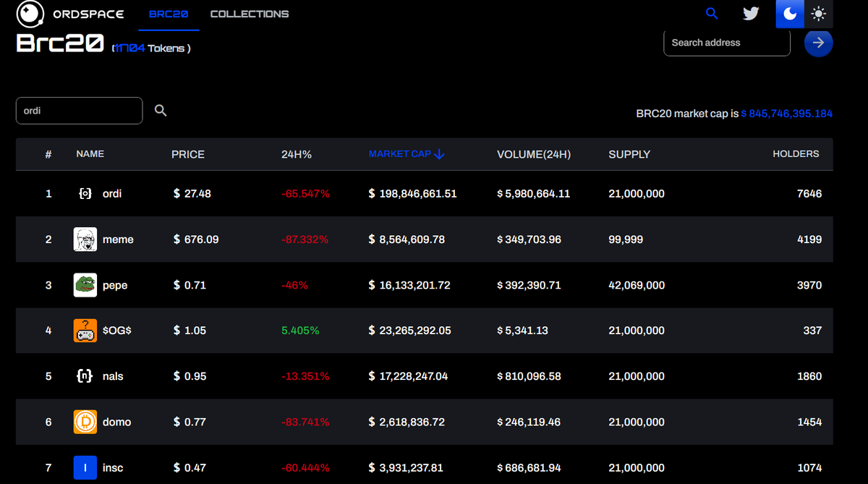Image resolution: width=868 pixels, height=484 pixels.
Task: Click the Brc20 page heading
Action: (x=60, y=43)
